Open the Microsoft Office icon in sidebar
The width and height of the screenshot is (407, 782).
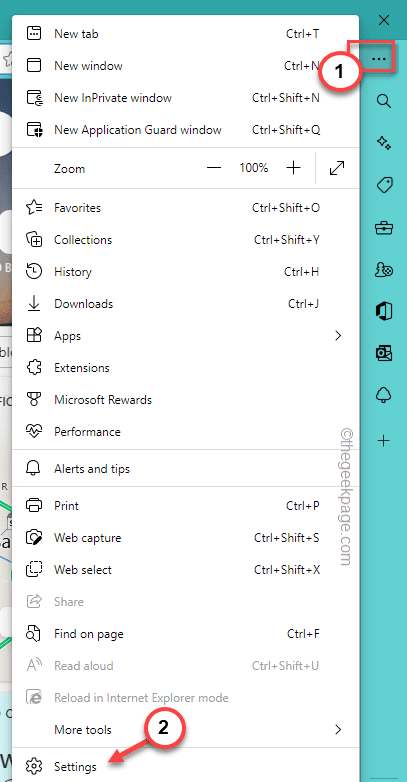(384, 312)
